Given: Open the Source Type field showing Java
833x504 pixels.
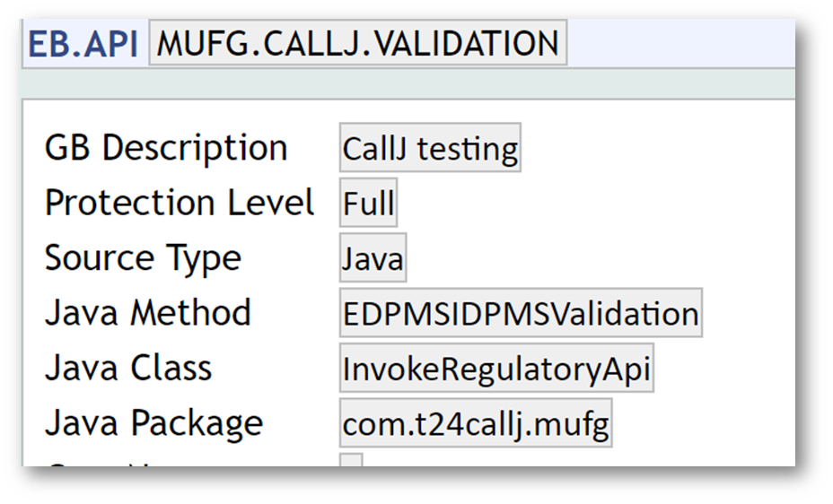Looking at the screenshot, I should click(x=373, y=259).
